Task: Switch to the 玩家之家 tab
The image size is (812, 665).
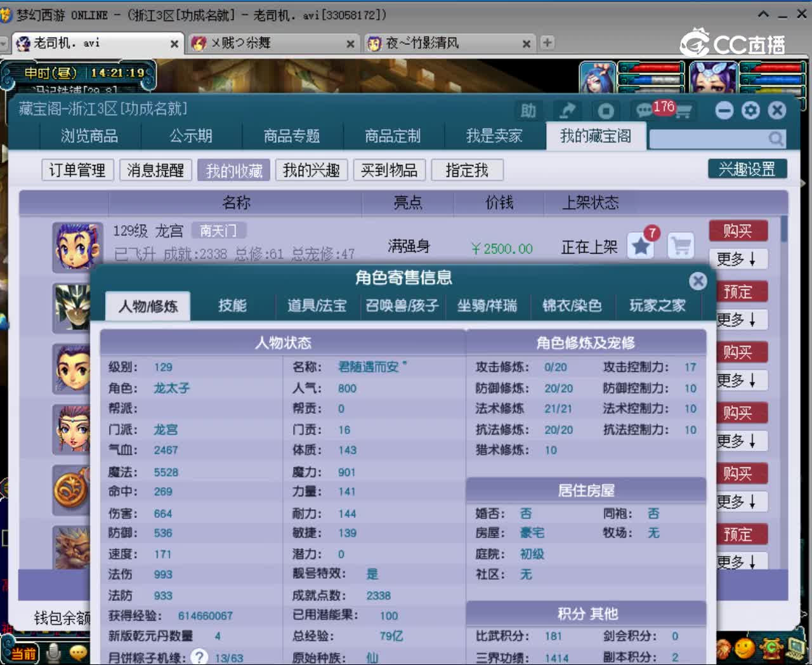Action: (658, 306)
